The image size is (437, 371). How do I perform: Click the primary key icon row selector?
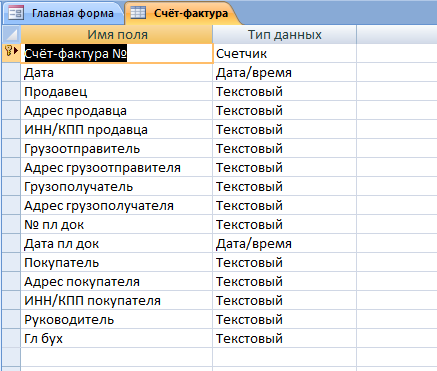pos(11,53)
